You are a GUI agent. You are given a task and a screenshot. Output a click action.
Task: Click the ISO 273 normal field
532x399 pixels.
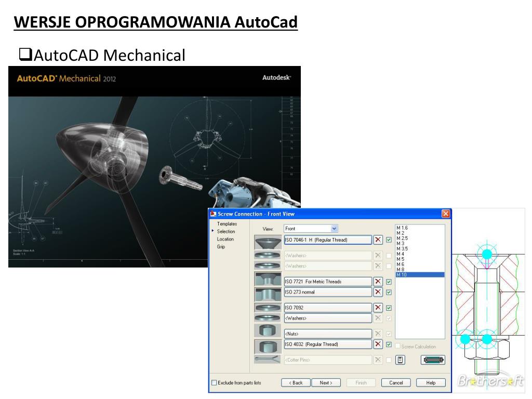point(328,292)
